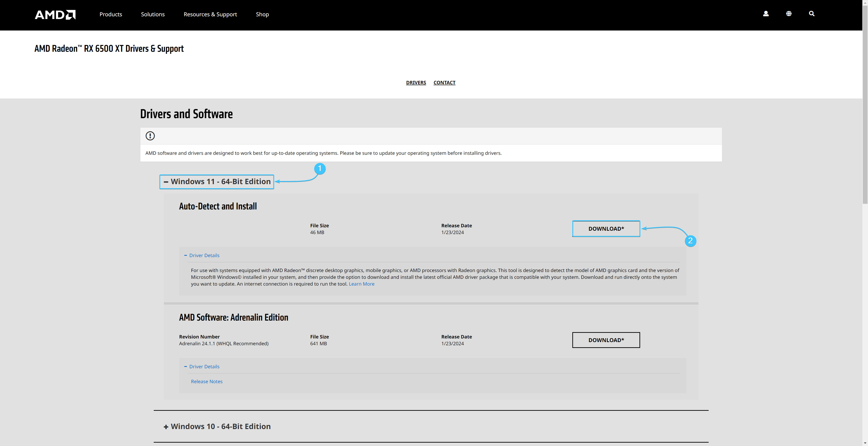Click the minus icon beside Windows 11
The height and width of the screenshot is (446, 868).
coord(166,182)
